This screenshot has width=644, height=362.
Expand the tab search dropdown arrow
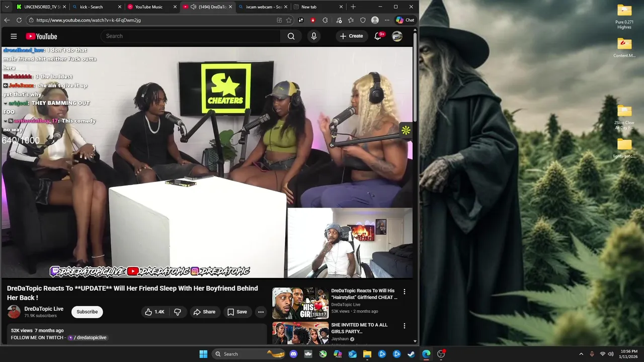click(x=7, y=7)
